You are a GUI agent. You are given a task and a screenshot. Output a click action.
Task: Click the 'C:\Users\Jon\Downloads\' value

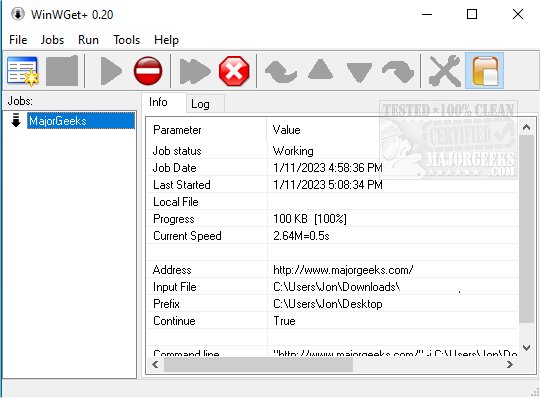336,287
